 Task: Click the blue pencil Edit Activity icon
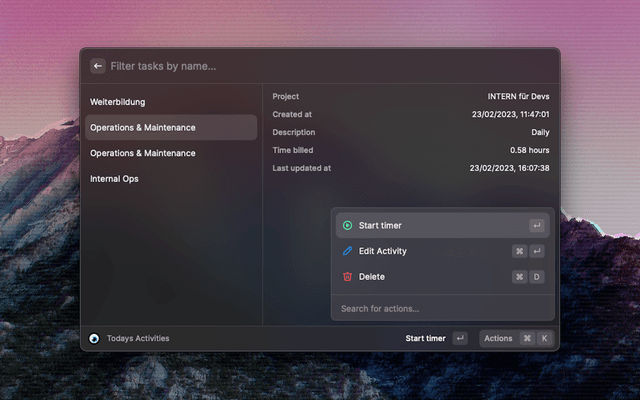point(347,251)
